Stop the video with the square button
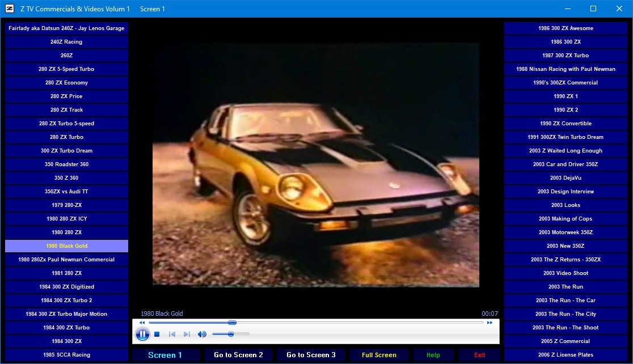Viewport: 633px width, 364px height. (157, 334)
